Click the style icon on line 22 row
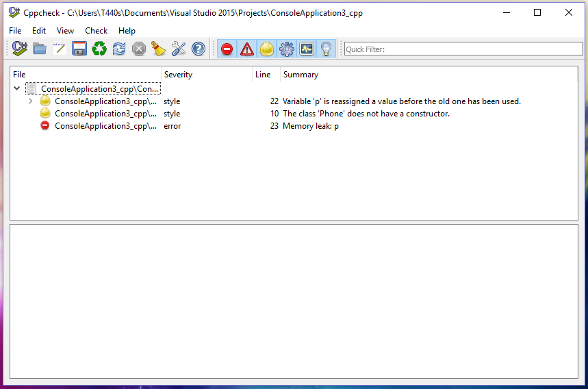Viewport: 588px width, 389px height. pos(45,101)
